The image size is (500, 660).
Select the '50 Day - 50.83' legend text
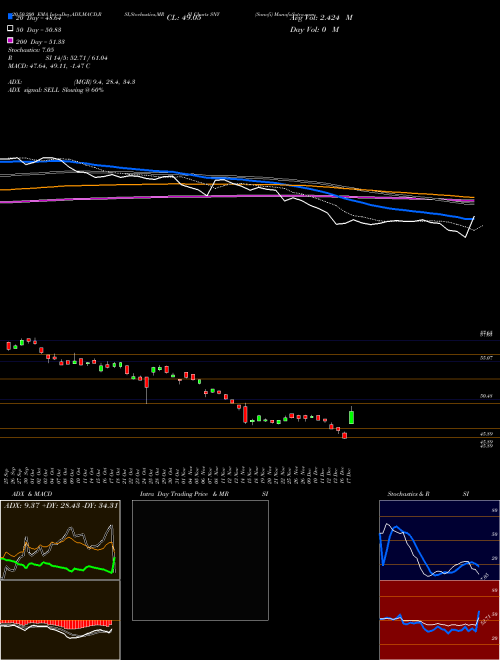[38, 29]
